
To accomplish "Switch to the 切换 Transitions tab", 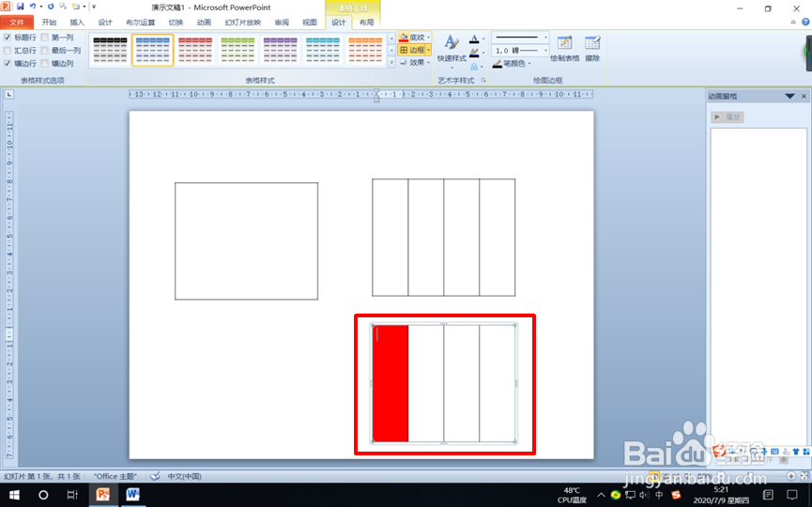I will pyautogui.click(x=176, y=23).
